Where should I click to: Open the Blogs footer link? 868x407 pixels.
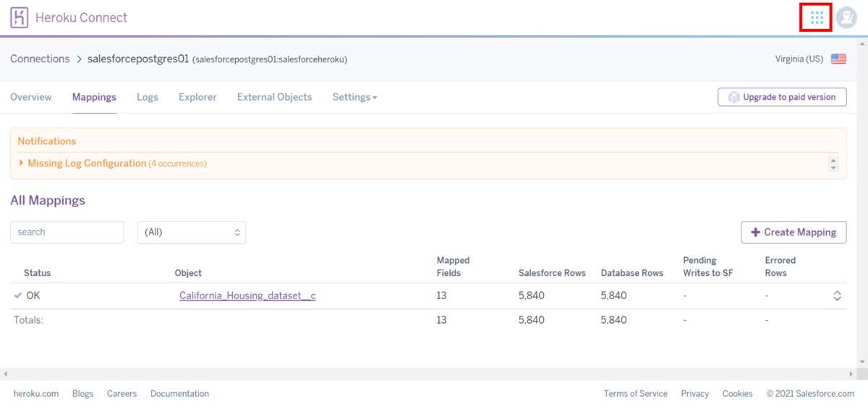pos(83,394)
